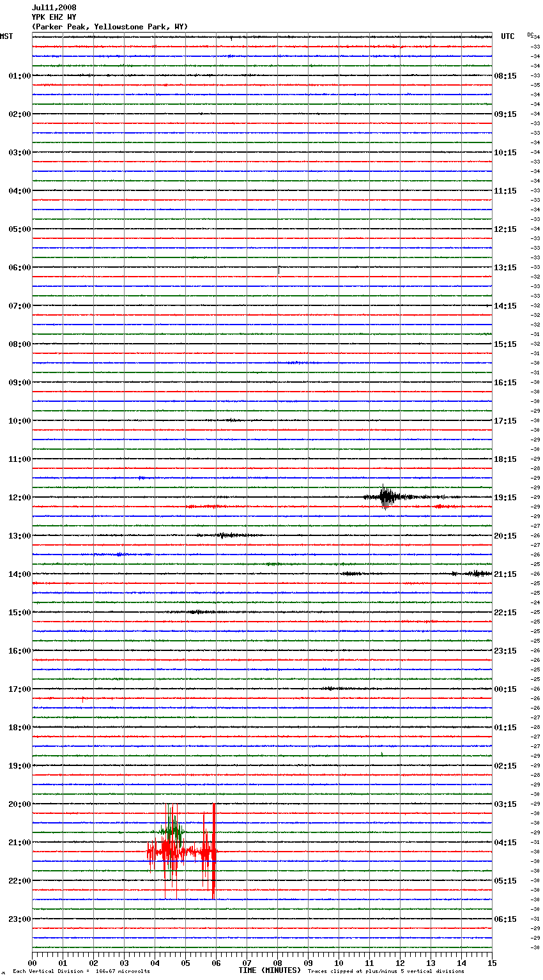Click the 04:00 MST hour label
Viewport: 543px width, 980px height.
20,191
